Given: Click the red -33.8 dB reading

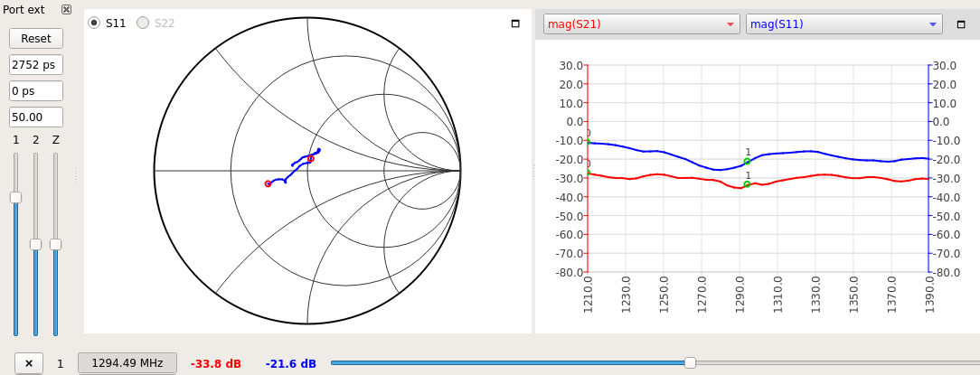Looking at the screenshot, I should point(216,364).
